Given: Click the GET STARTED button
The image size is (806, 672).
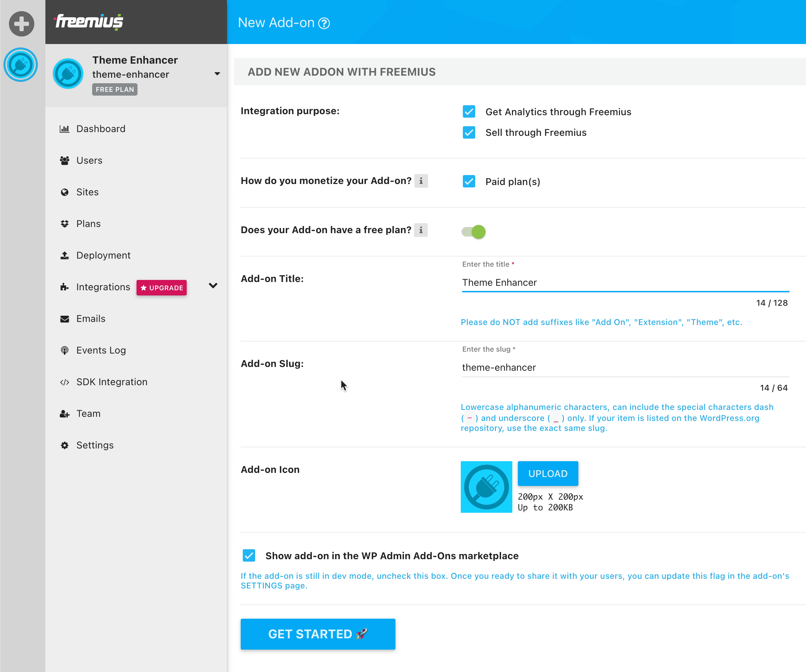Looking at the screenshot, I should tap(318, 633).
